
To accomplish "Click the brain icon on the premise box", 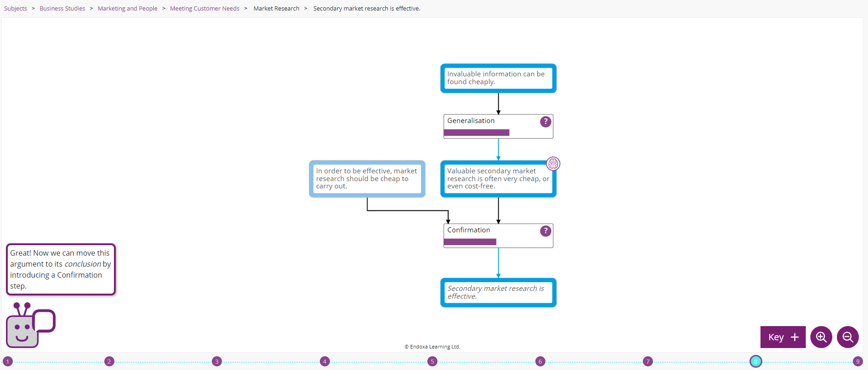I will pos(553,164).
